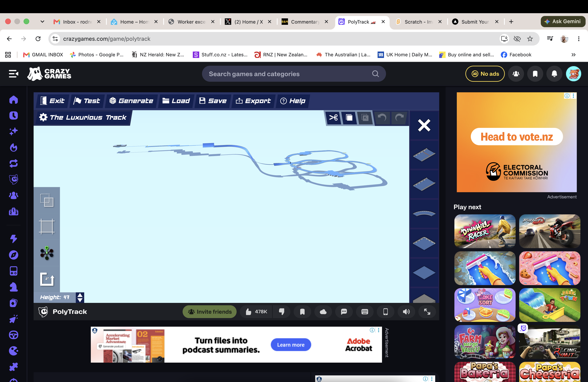This screenshot has height=382, width=588.
Task: Mute the game sound
Action: [x=406, y=312]
